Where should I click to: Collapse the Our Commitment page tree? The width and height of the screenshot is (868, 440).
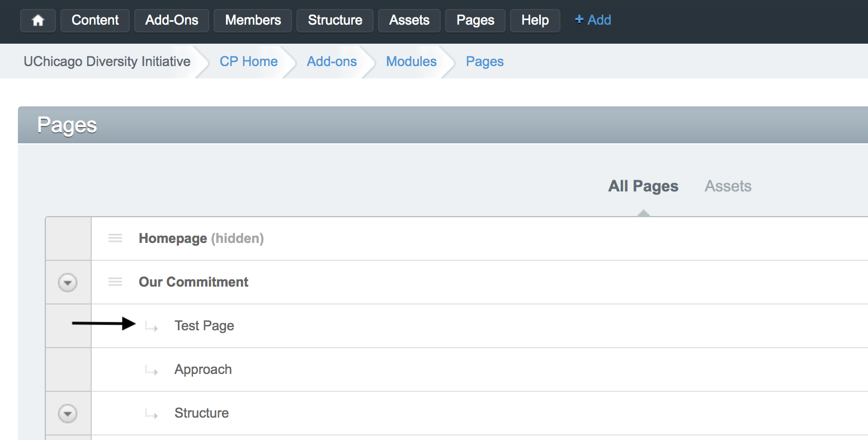pyautogui.click(x=68, y=283)
